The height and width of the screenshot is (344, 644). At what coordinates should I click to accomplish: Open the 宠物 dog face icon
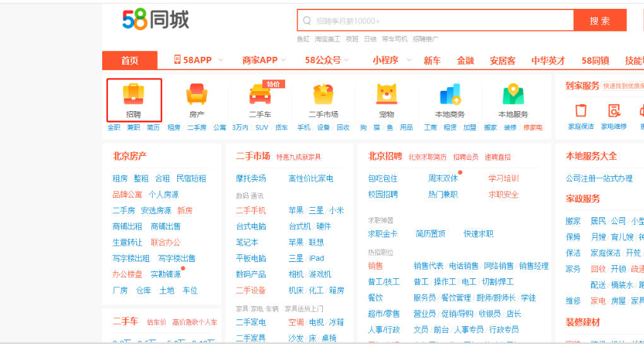click(387, 94)
